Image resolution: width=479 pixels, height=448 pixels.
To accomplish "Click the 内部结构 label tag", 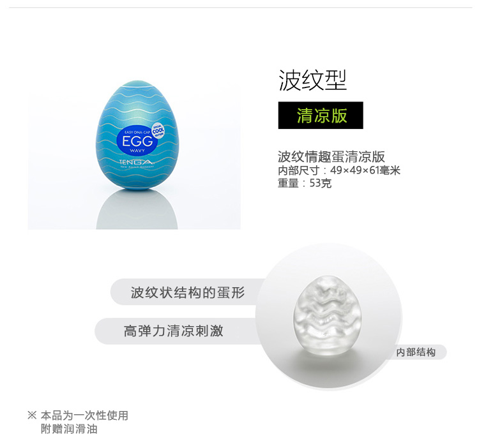I will 420,352.
